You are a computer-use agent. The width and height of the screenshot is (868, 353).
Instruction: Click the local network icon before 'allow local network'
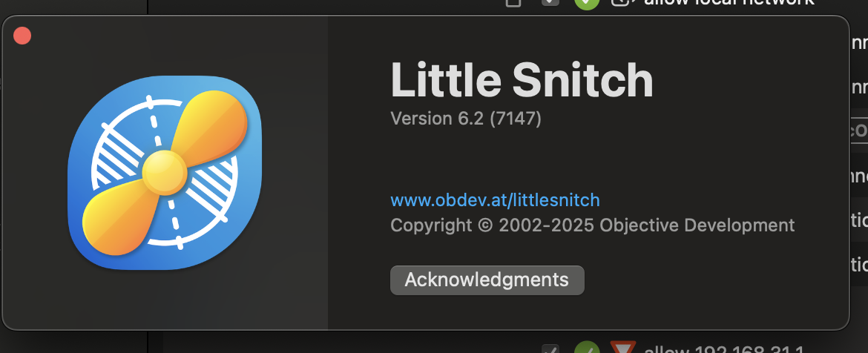tap(619, 3)
